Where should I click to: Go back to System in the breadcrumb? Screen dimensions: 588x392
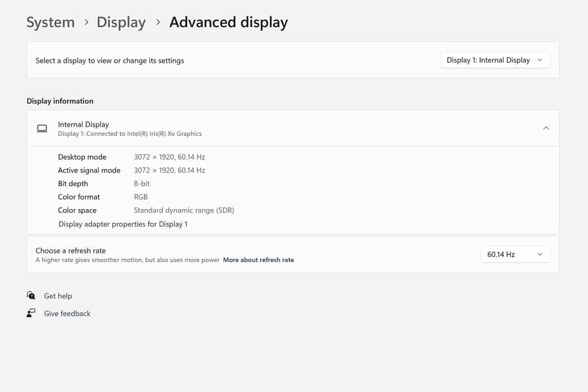tap(50, 22)
